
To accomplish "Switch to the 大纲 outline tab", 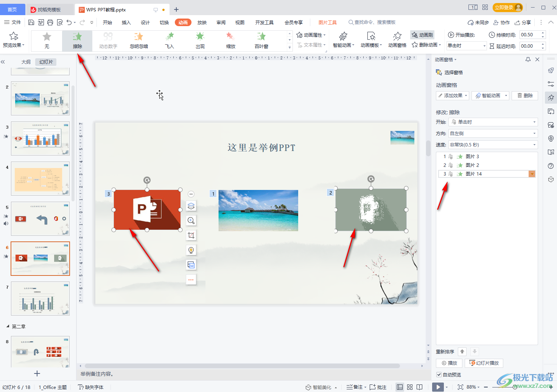I will [x=26, y=62].
